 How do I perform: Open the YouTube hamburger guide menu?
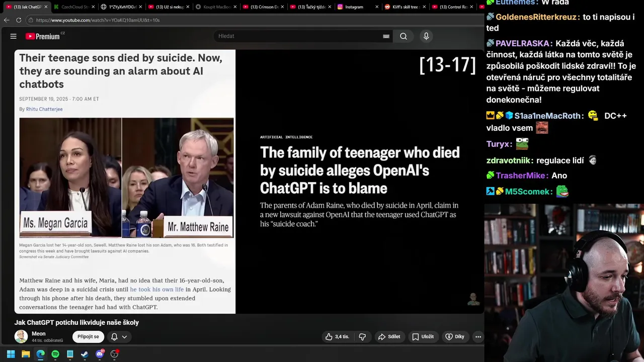click(14, 36)
